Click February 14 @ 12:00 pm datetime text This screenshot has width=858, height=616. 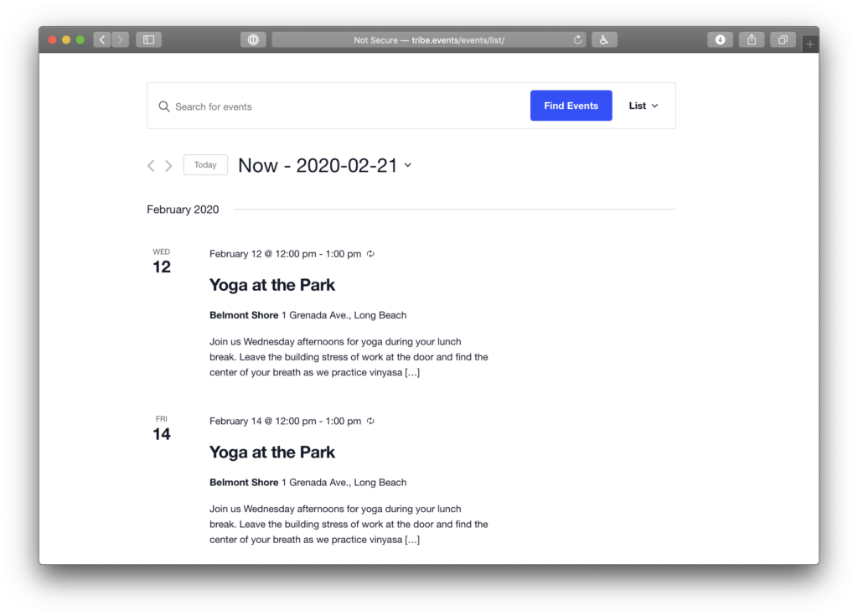pos(285,421)
